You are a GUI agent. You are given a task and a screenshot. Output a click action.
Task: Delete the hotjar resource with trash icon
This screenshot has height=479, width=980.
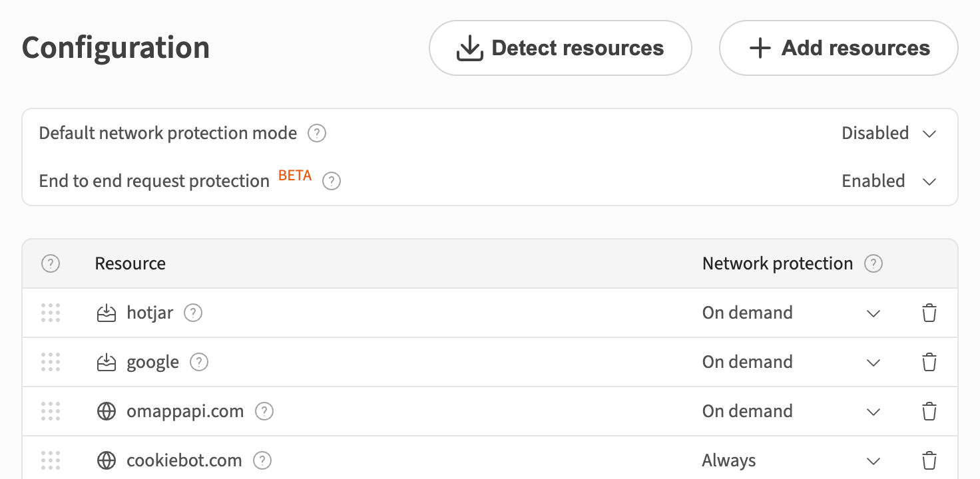(929, 313)
